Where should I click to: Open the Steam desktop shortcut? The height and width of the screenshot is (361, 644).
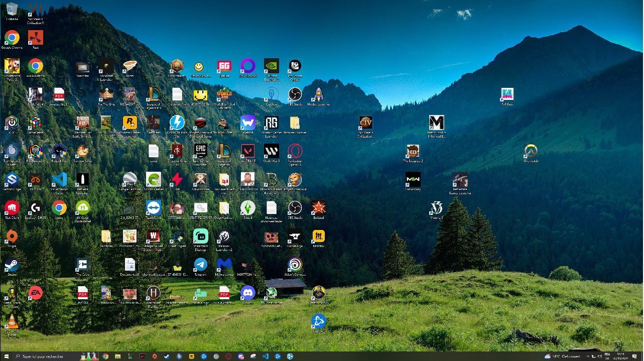coord(11,265)
